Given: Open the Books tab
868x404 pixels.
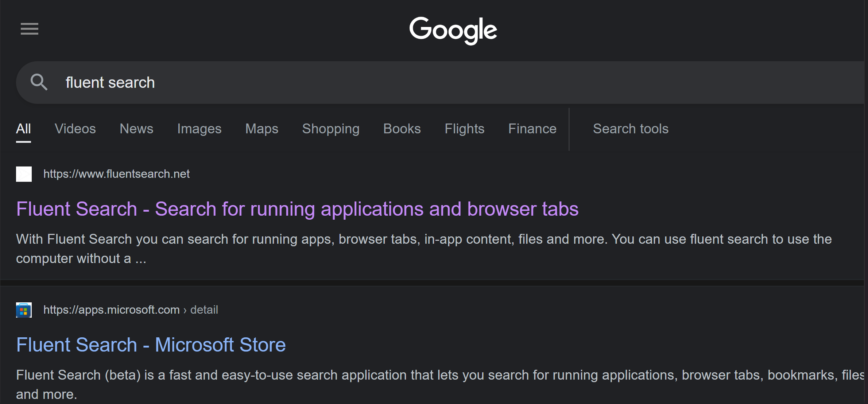Looking at the screenshot, I should pyautogui.click(x=402, y=129).
